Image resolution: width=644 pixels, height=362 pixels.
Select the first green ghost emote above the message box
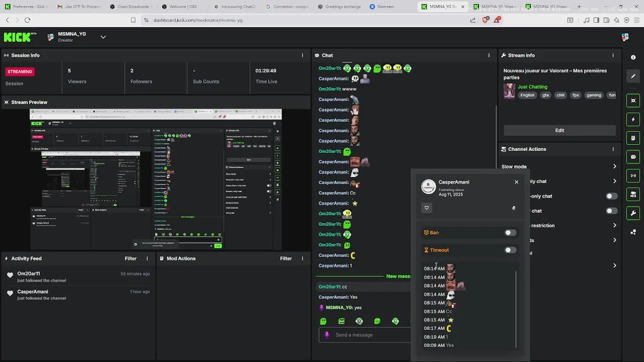(324, 321)
